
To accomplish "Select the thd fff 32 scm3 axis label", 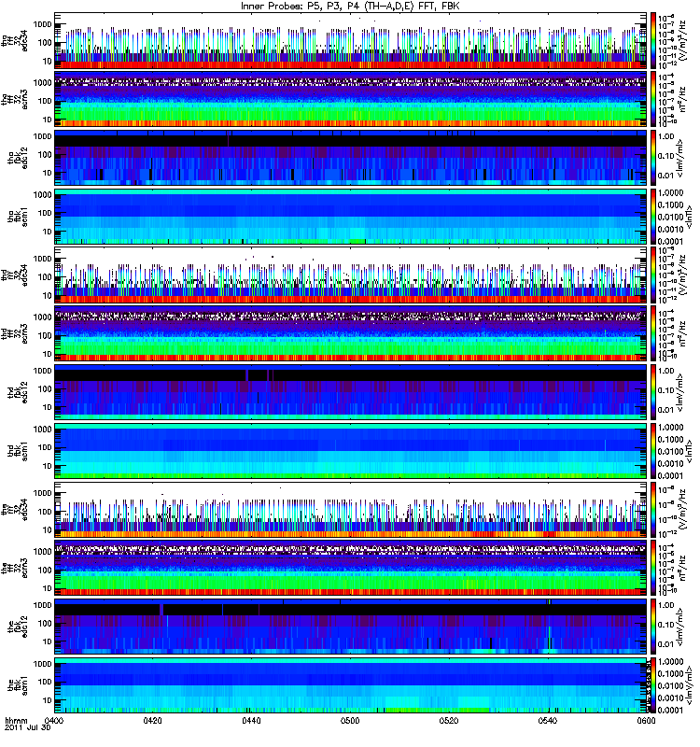I will 15,333.
